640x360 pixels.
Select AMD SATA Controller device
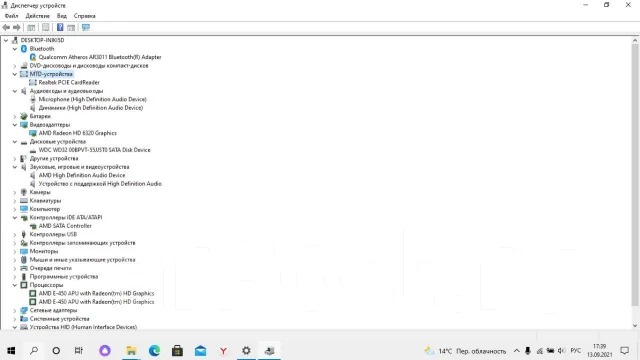[65, 226]
